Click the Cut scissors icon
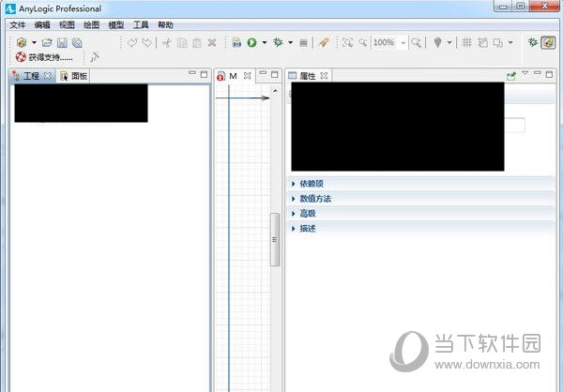 coord(167,43)
